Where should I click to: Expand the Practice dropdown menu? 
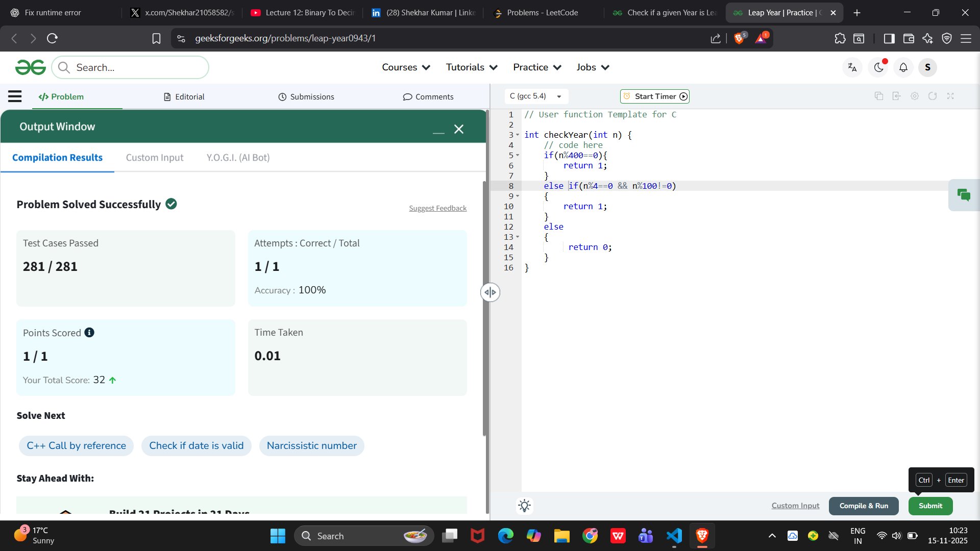pos(537,67)
